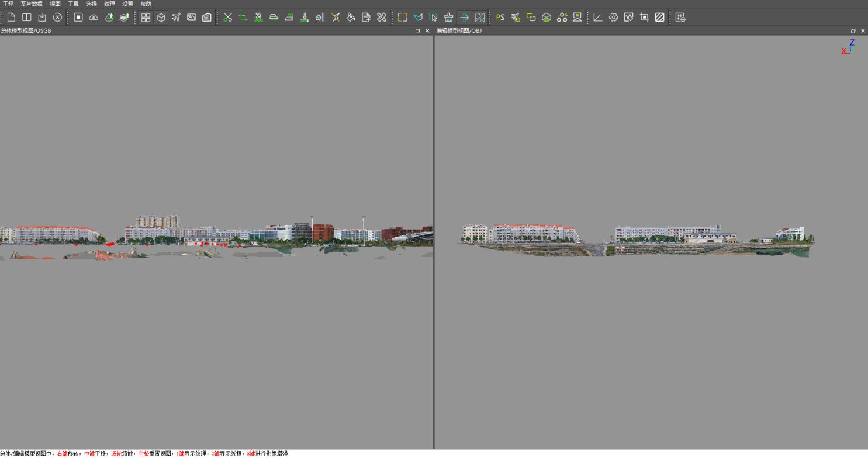868x458 pixels.
Task: Select the green crop tool
Action: tap(243, 18)
